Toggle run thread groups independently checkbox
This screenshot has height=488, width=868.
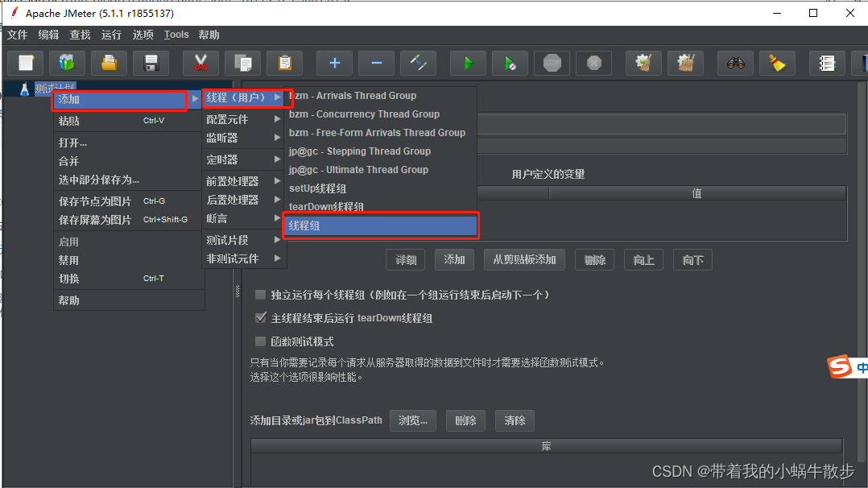[260, 295]
